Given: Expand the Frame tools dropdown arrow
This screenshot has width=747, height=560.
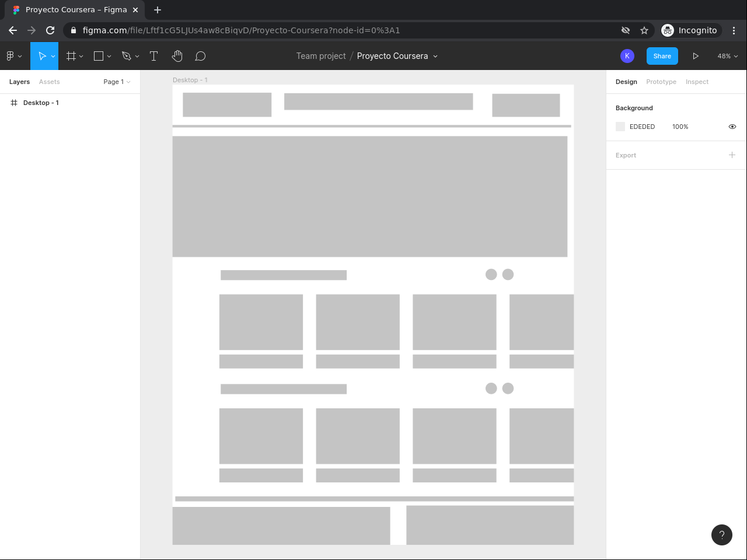Looking at the screenshot, I should (x=81, y=56).
